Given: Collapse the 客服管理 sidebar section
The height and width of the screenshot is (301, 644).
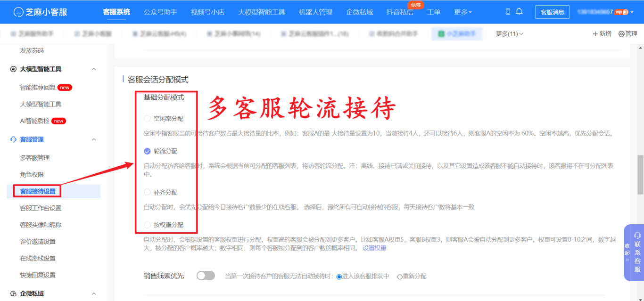Looking at the screenshot, I should click(x=93, y=139).
